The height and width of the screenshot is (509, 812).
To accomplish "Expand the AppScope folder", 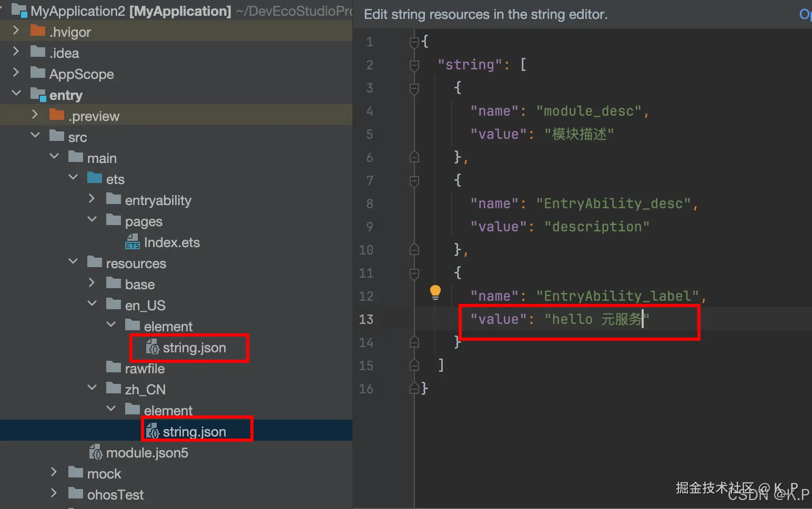I will [x=16, y=73].
